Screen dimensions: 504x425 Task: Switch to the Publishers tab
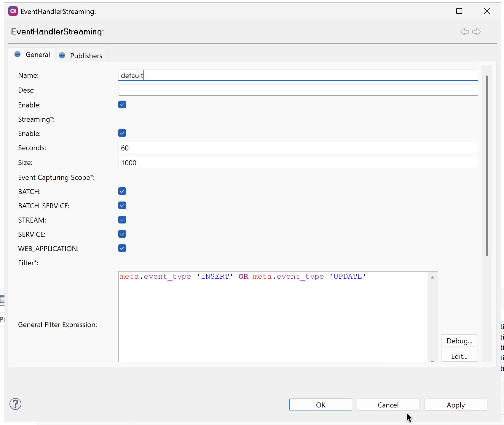[x=80, y=55]
